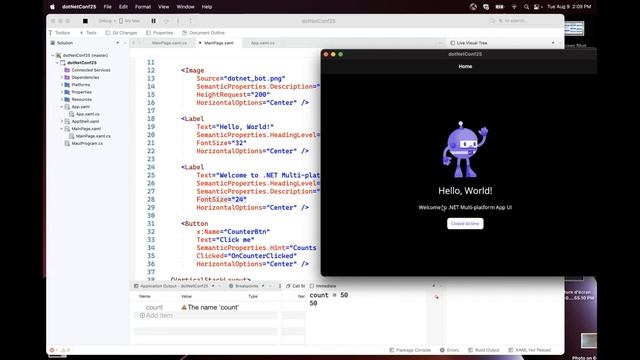
Task: Open the Solution pad options dropdown
Action: coord(118,43)
